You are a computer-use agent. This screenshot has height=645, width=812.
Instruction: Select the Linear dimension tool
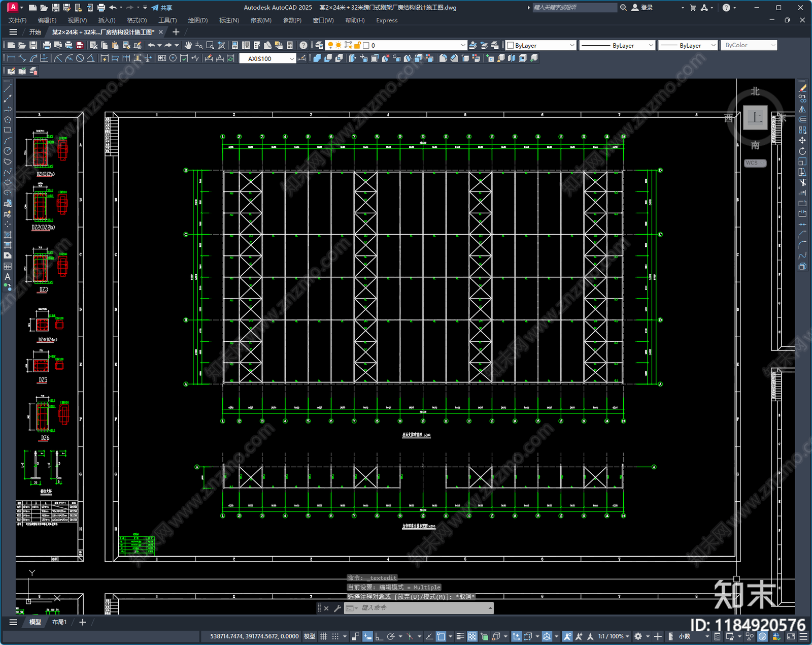(11, 58)
